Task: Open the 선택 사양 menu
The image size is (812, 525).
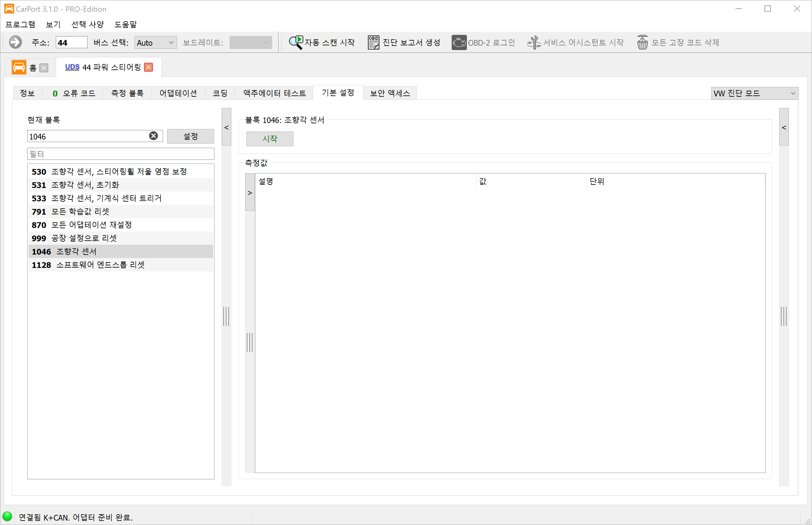Action: 88,24
